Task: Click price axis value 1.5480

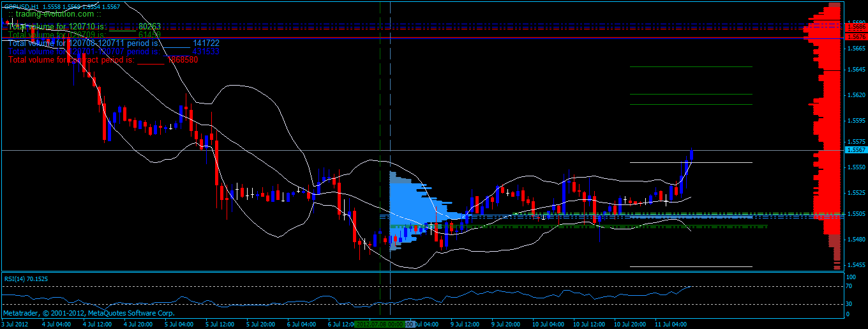Action: click(x=856, y=239)
